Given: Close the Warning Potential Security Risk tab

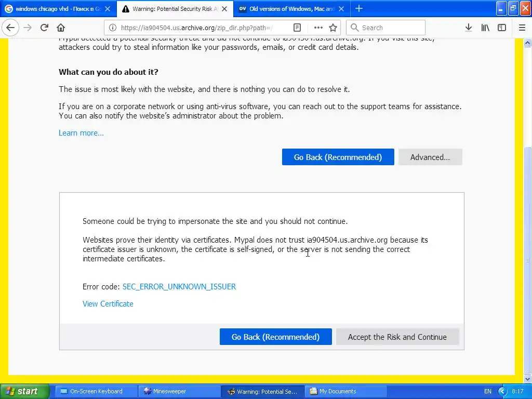Looking at the screenshot, I should tap(224, 9).
